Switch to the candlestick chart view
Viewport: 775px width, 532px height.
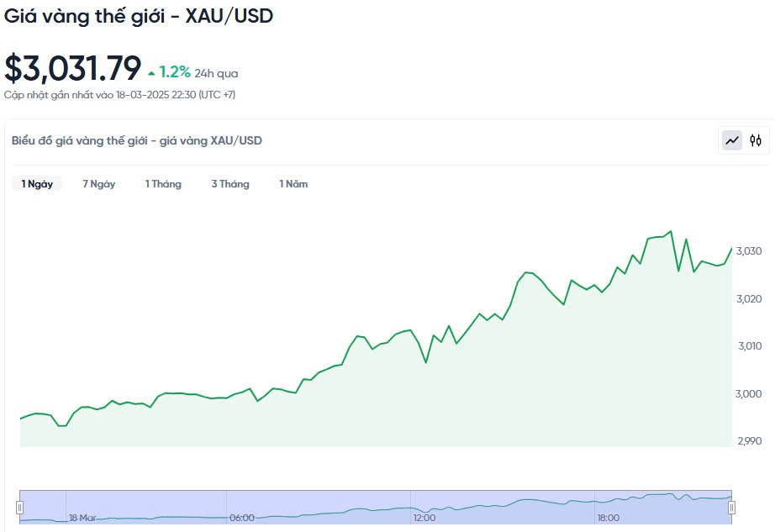point(756,140)
